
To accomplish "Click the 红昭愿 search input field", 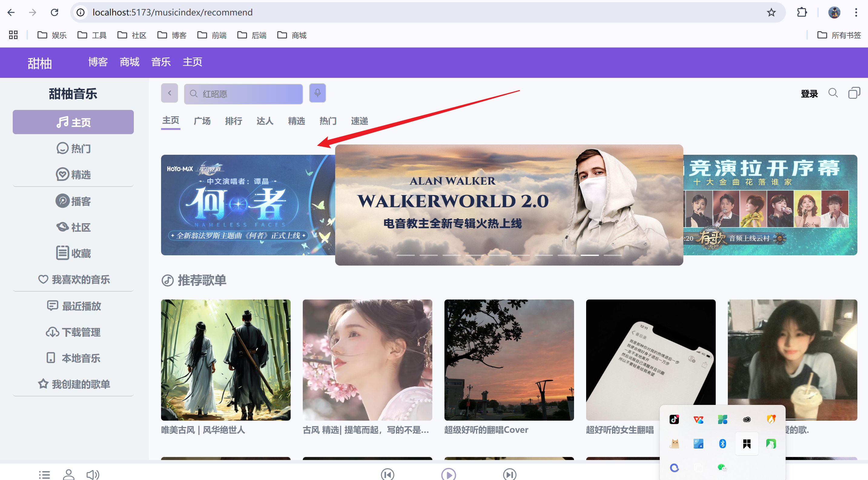I will (x=243, y=94).
